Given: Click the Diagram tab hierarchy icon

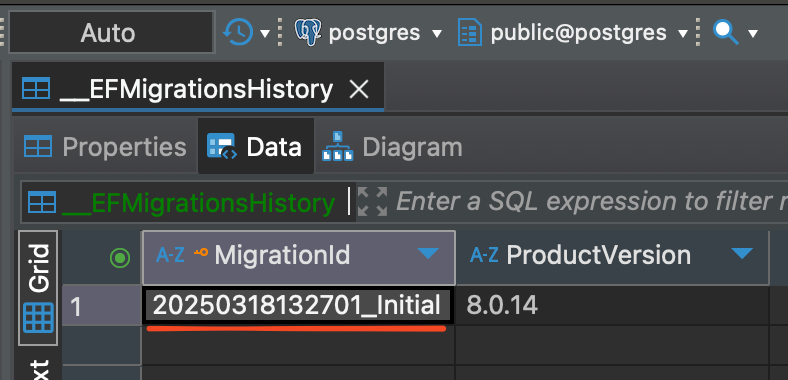Looking at the screenshot, I should point(338,146).
